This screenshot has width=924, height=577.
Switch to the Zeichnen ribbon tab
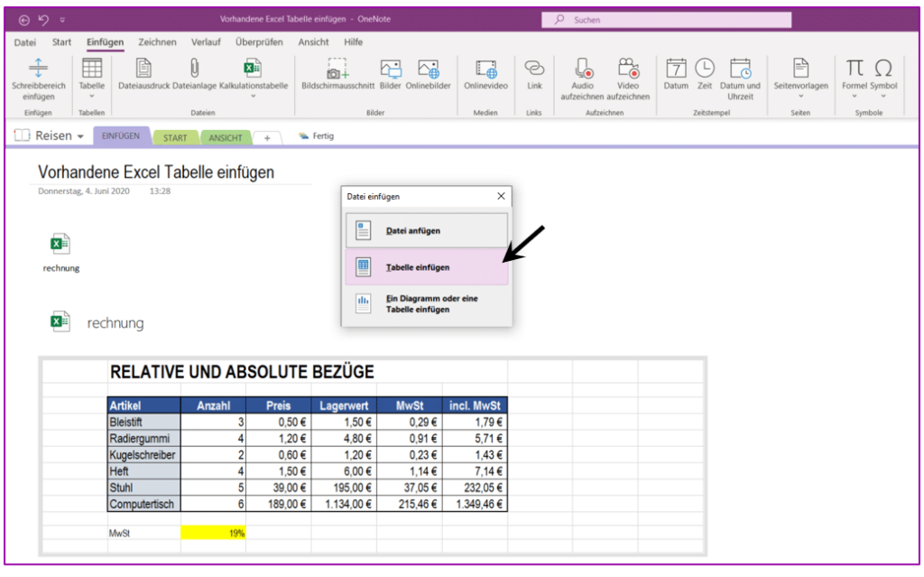click(x=157, y=42)
